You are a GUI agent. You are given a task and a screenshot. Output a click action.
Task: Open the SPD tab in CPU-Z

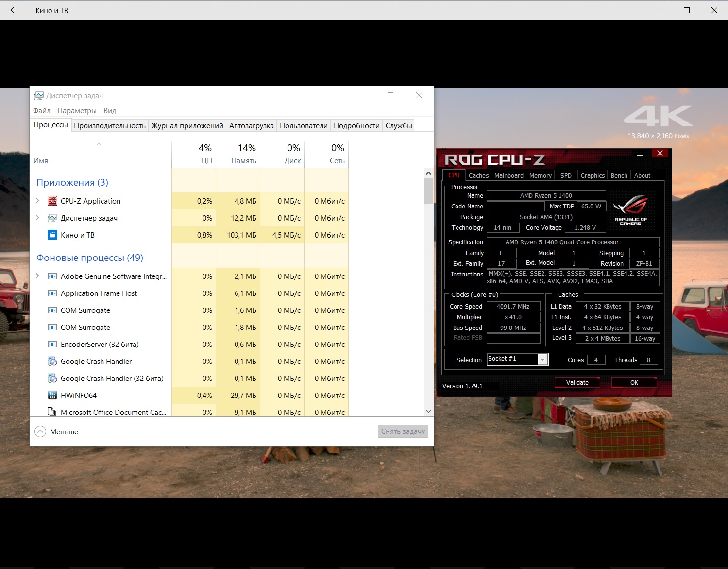coord(566,175)
